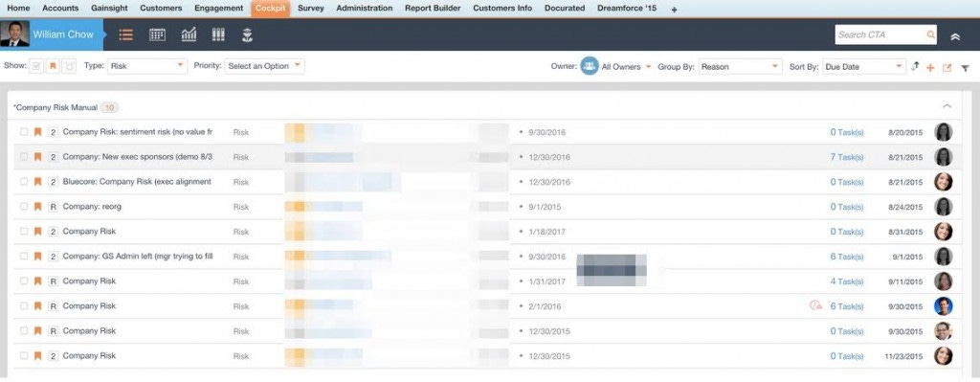The width and height of the screenshot is (980, 382).
Task: Click the search magnifier icon in Search CTA
Action: point(930,35)
